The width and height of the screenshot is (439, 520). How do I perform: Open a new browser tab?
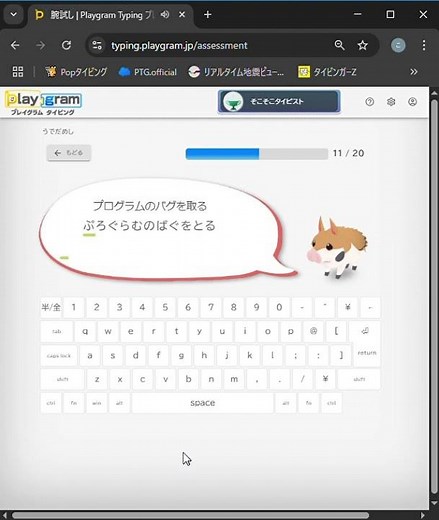click(207, 15)
